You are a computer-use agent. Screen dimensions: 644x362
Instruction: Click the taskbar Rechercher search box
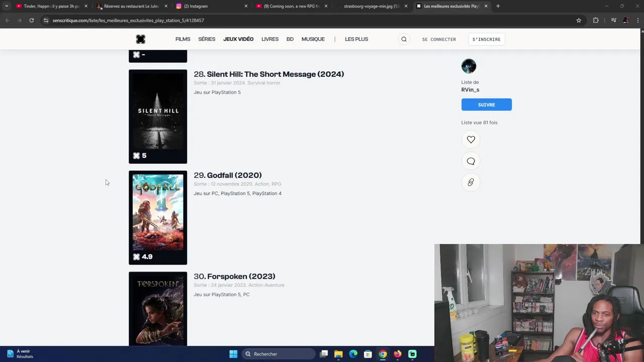tap(278, 354)
